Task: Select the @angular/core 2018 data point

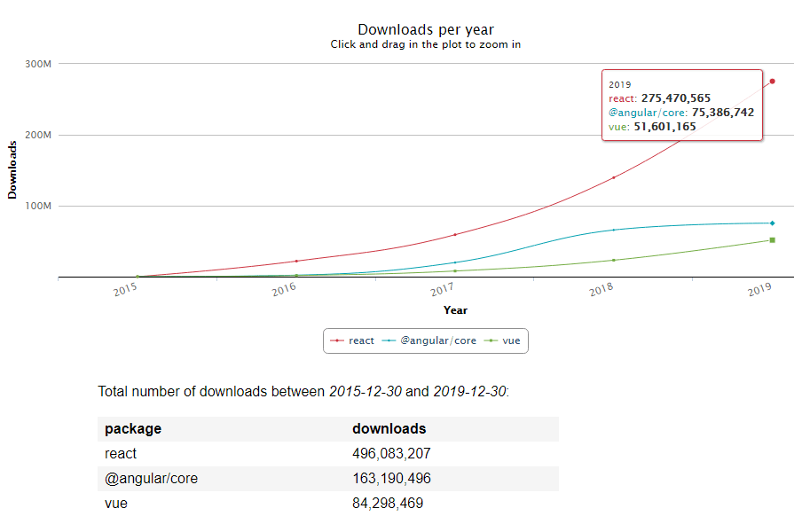Action: (613, 230)
